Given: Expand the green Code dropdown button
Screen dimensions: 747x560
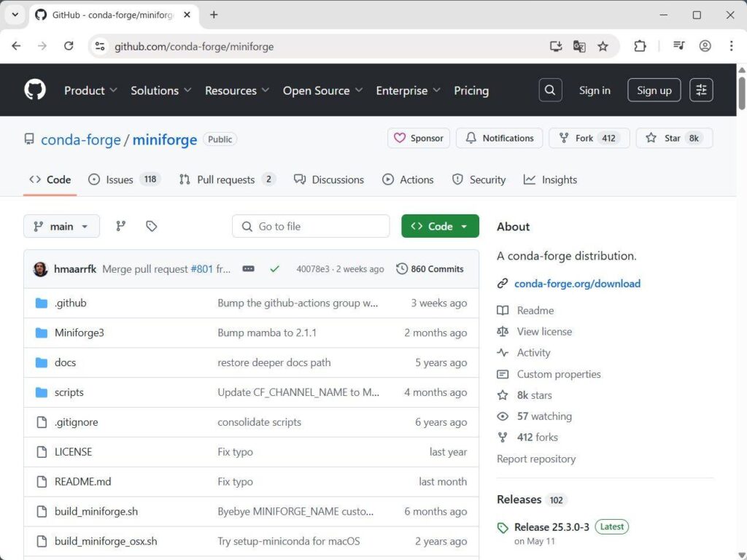Looking at the screenshot, I should pos(440,226).
